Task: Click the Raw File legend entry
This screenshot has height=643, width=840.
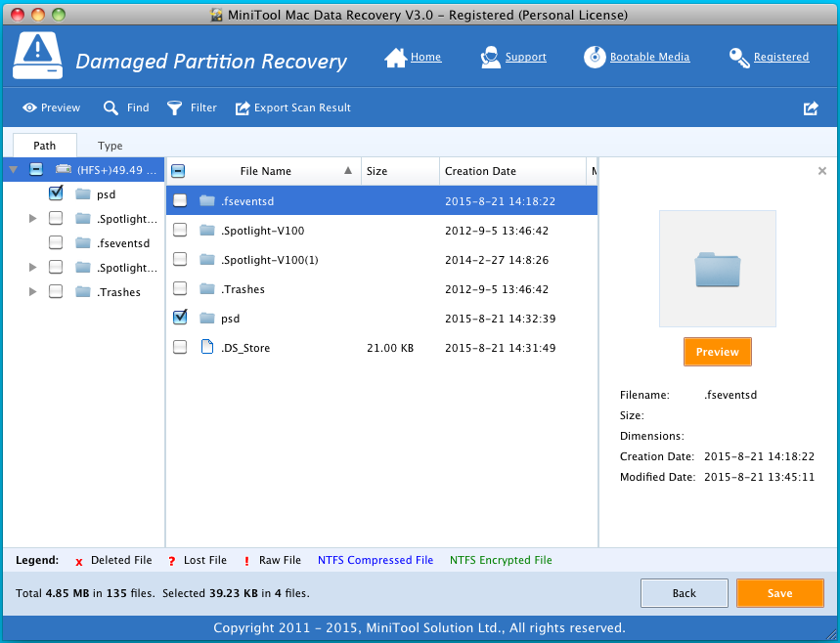Action: click(x=272, y=560)
